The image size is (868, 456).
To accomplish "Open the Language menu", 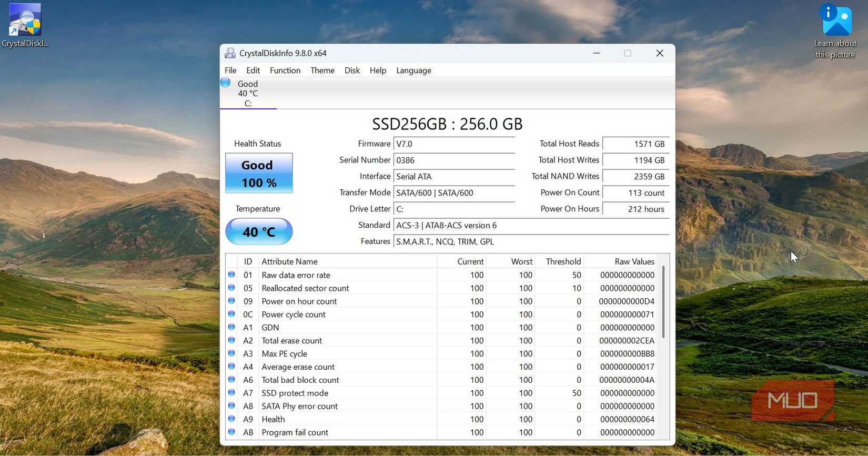I will tap(413, 70).
